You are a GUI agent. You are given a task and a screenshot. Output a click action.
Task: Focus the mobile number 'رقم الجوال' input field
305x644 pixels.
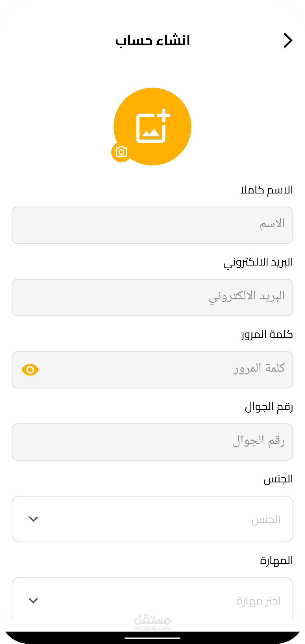[x=152, y=442]
